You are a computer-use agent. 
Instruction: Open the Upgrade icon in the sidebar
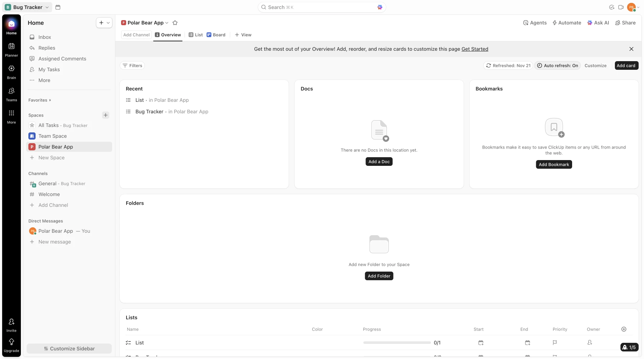point(11,345)
